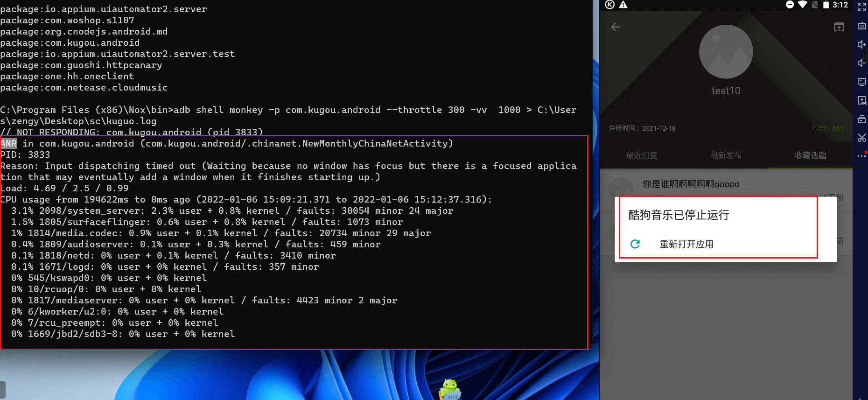Tap back arrow in profile page

(x=616, y=27)
